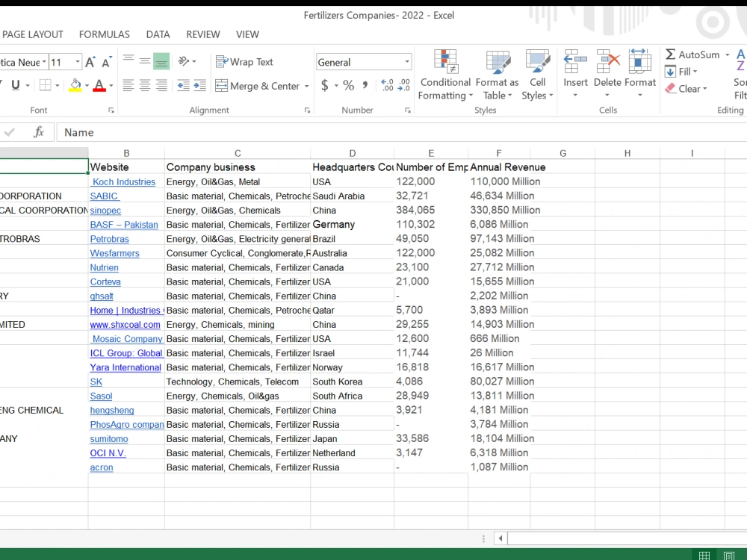Image resolution: width=747 pixels, height=560 pixels.
Task: Open Cell Styles gallery
Action: (x=537, y=75)
